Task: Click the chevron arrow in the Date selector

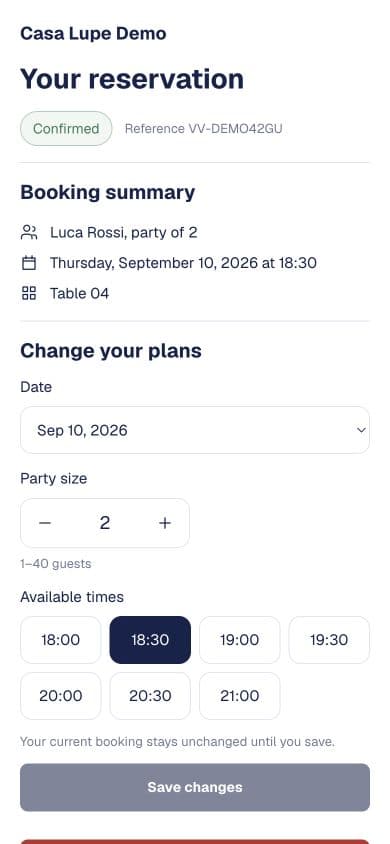Action: 361,430
